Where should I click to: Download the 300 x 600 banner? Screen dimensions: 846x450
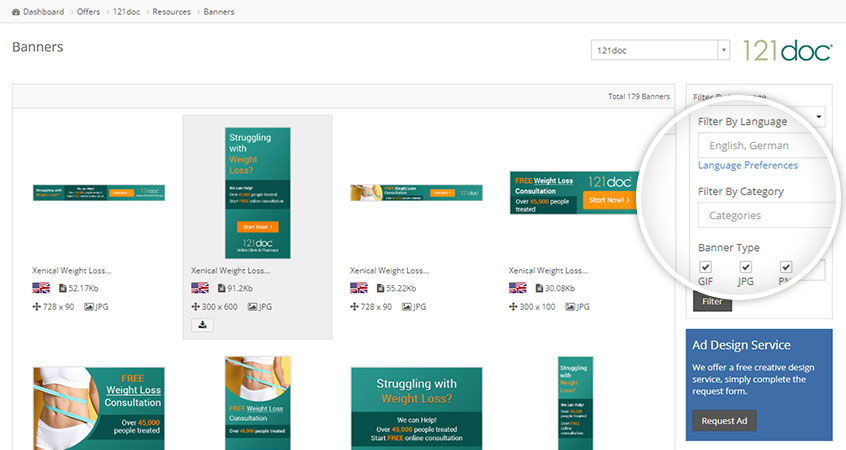point(202,325)
